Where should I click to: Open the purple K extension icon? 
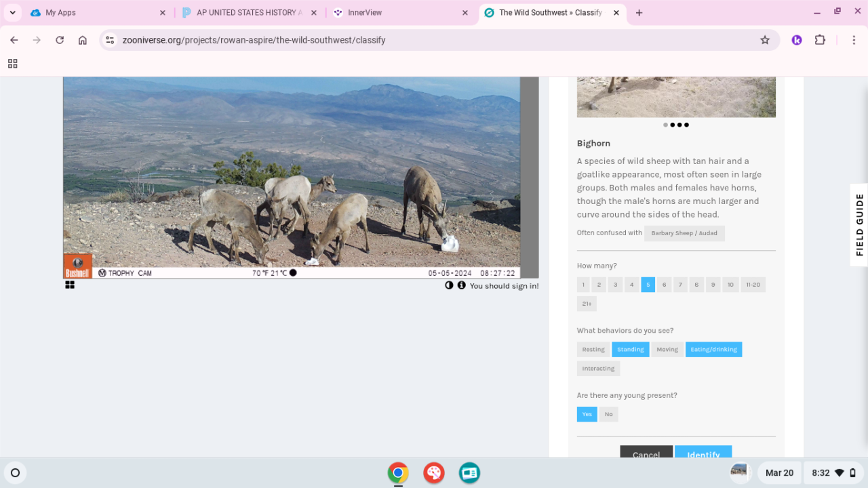[x=797, y=40]
